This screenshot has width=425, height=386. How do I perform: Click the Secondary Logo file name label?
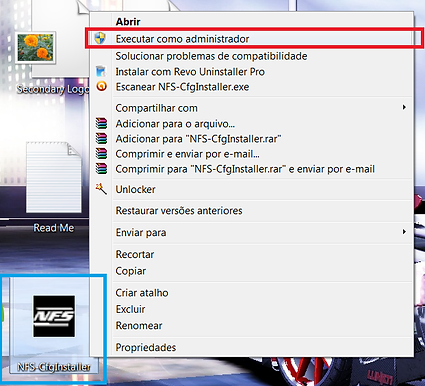(x=53, y=89)
